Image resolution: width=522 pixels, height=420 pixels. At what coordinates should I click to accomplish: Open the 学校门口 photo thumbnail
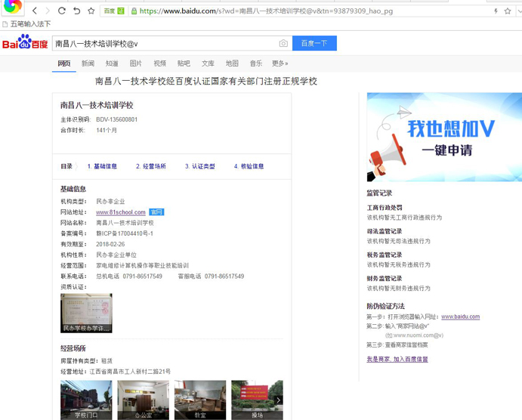click(86, 400)
